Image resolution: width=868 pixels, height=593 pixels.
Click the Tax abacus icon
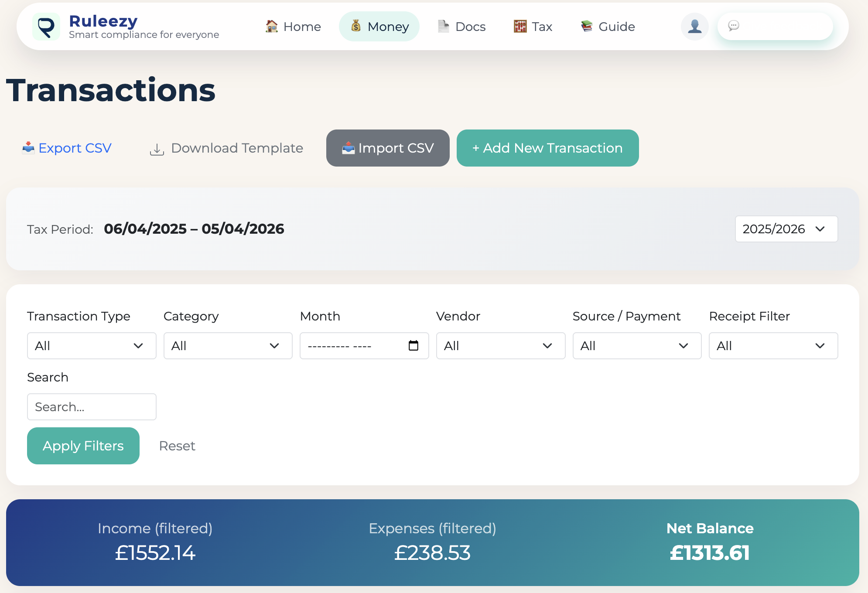[519, 26]
